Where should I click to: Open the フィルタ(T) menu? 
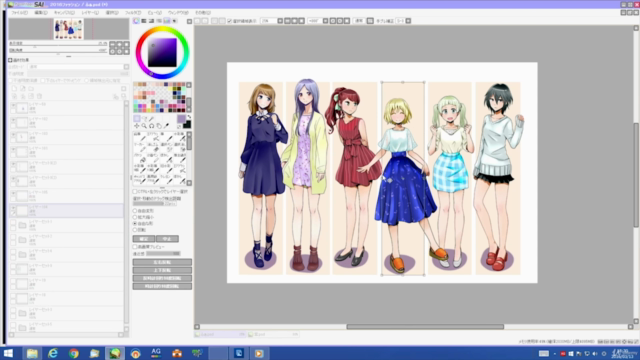[x=133, y=13]
